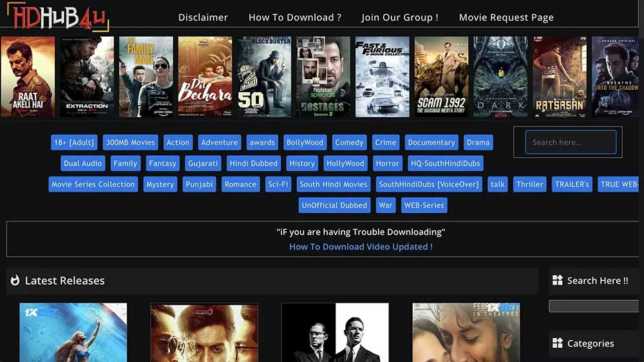644x362 pixels.
Task: Open the Dil Bechara poster
Action: (x=205, y=77)
